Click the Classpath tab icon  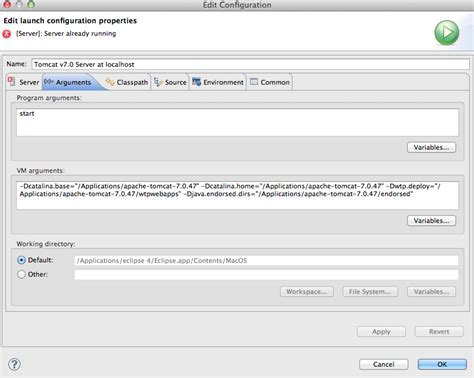(x=110, y=82)
